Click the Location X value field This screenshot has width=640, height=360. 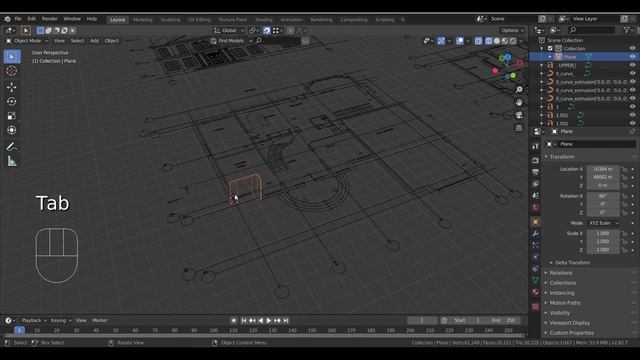pyautogui.click(x=603, y=169)
